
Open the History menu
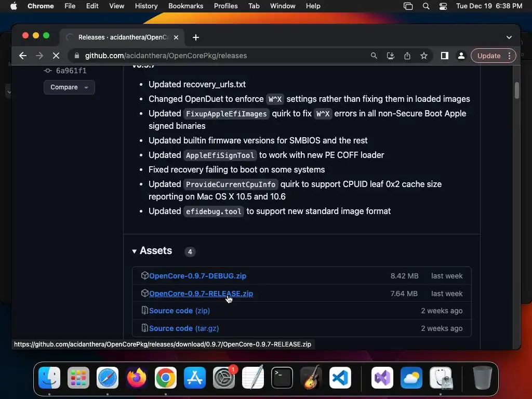click(x=146, y=6)
